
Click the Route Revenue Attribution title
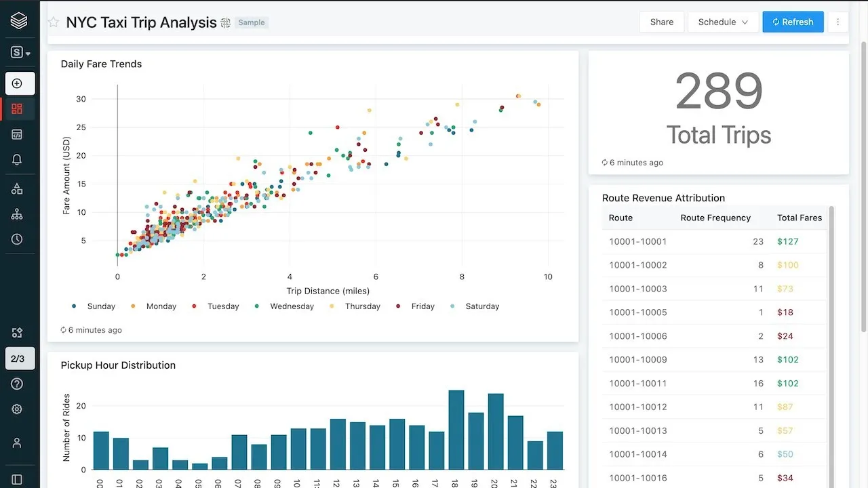pyautogui.click(x=663, y=198)
